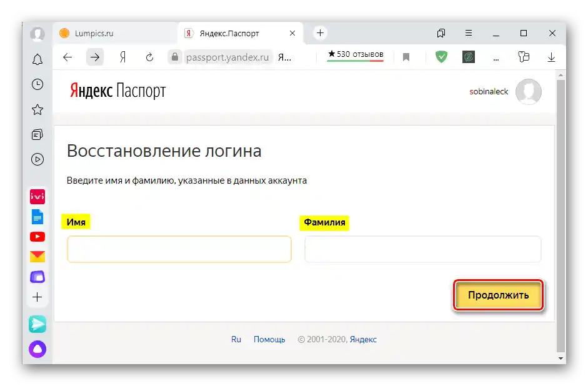Close the Яндекс.Паспорт tab
The width and height of the screenshot is (588, 386).
(292, 33)
